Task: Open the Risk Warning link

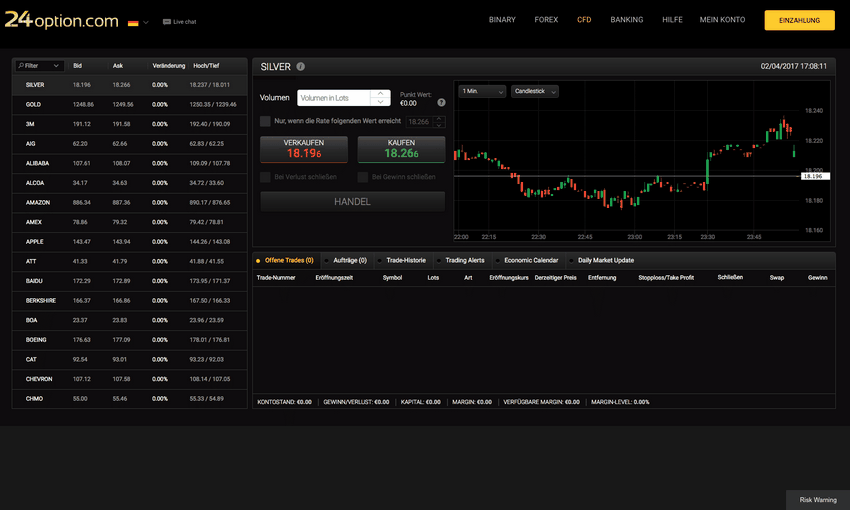Action: coord(818,500)
